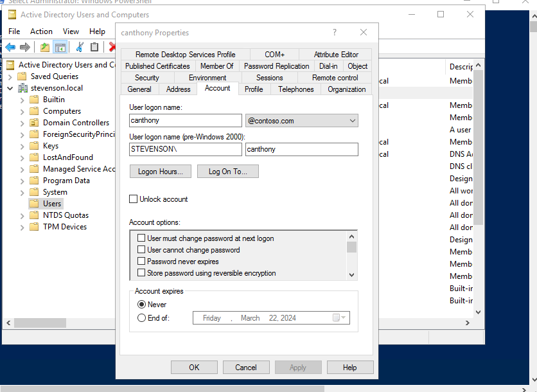Switch to the General tab
The width and height of the screenshot is (537, 392).
coord(139,89)
